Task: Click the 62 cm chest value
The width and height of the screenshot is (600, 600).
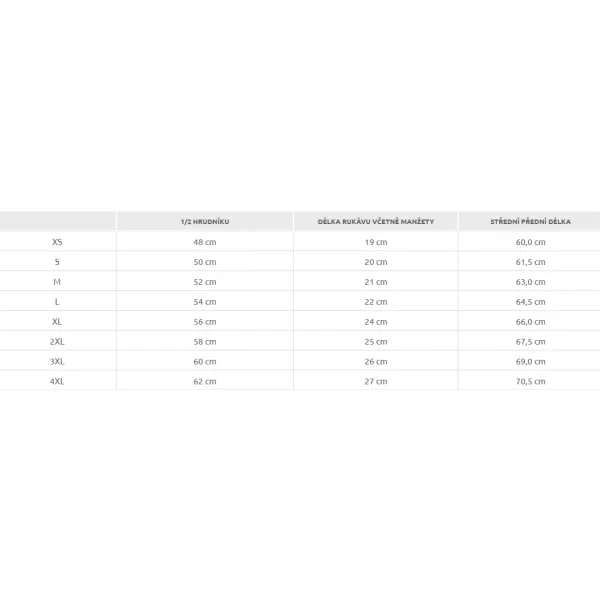Action: [x=205, y=381]
